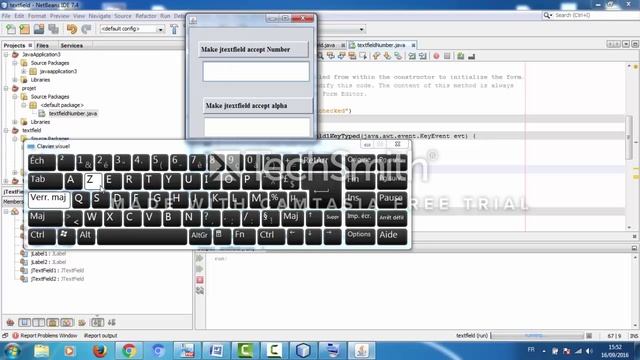This screenshot has height=360, width=640.
Task: Click the Undo arrow icon
Action: [72, 29]
